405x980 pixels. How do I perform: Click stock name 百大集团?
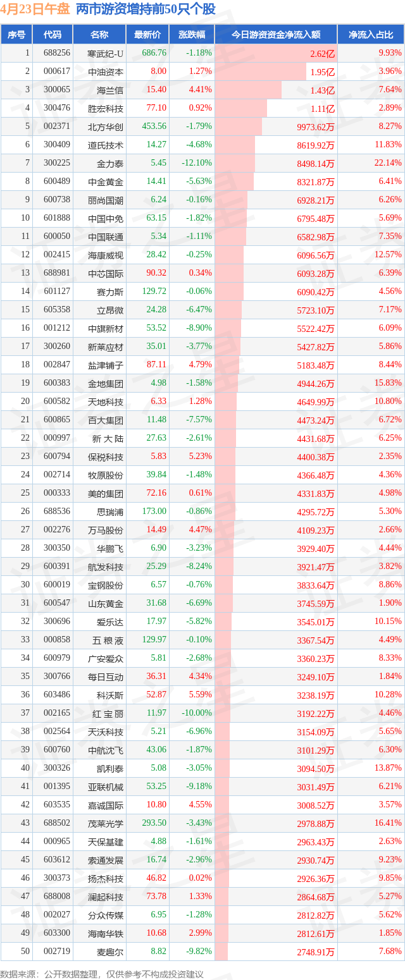tap(106, 420)
